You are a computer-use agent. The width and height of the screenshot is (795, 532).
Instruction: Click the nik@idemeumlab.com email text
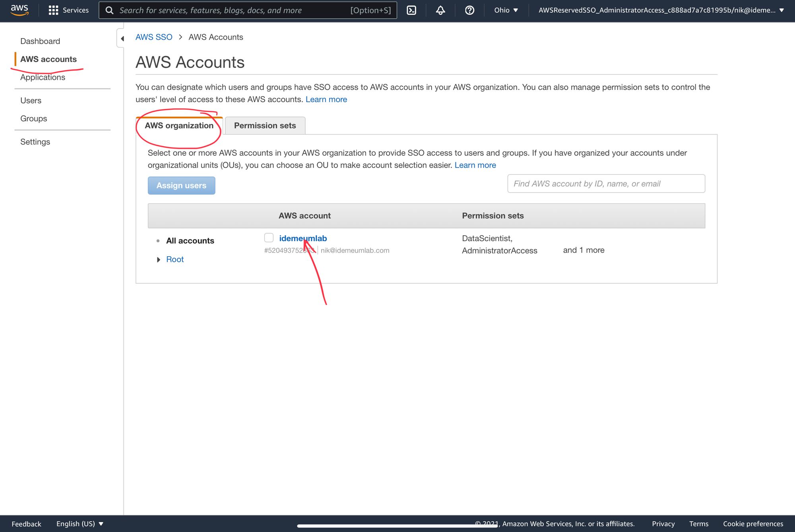[355, 250]
